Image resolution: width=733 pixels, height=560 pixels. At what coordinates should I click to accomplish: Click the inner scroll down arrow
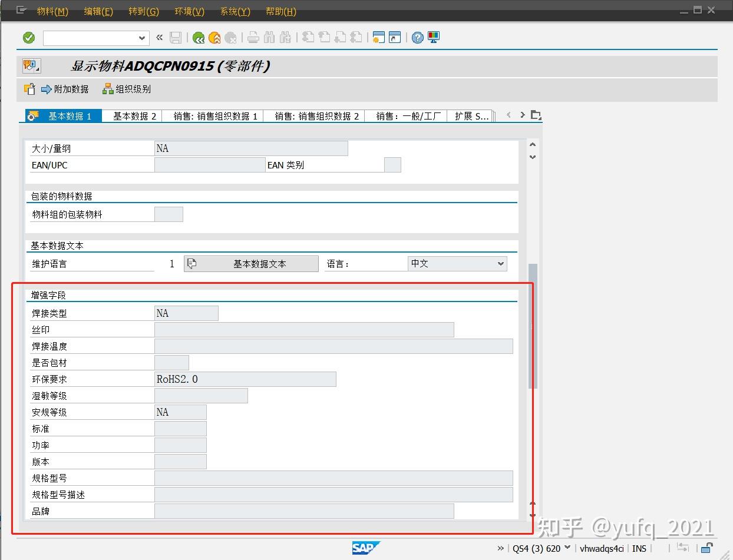pyautogui.click(x=533, y=157)
